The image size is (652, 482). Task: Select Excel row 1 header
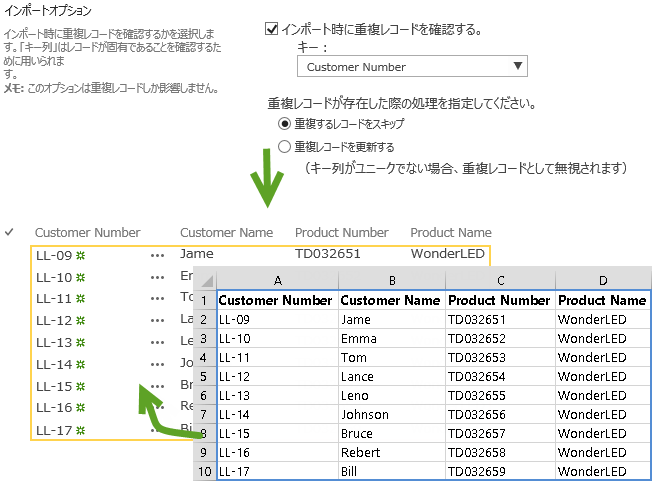coord(204,300)
